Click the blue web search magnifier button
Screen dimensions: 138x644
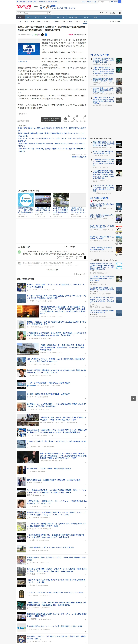(120, 2)
